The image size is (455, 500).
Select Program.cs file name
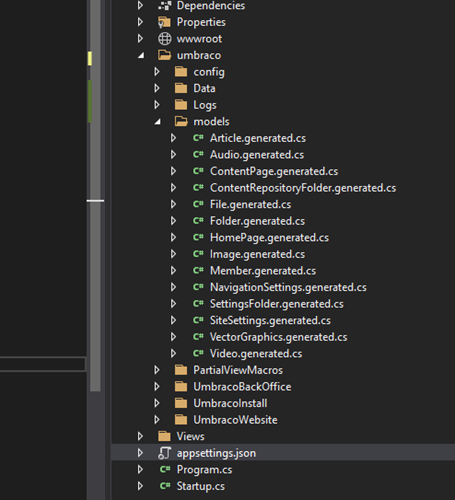click(x=204, y=470)
